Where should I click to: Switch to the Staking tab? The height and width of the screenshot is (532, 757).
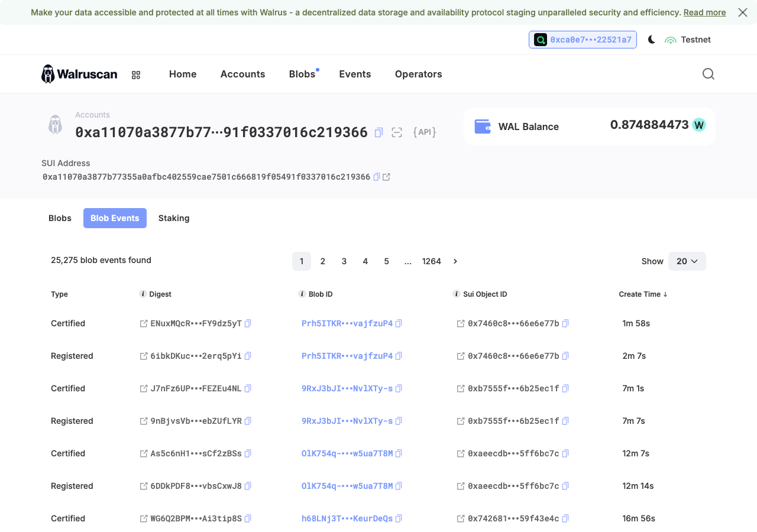(174, 218)
